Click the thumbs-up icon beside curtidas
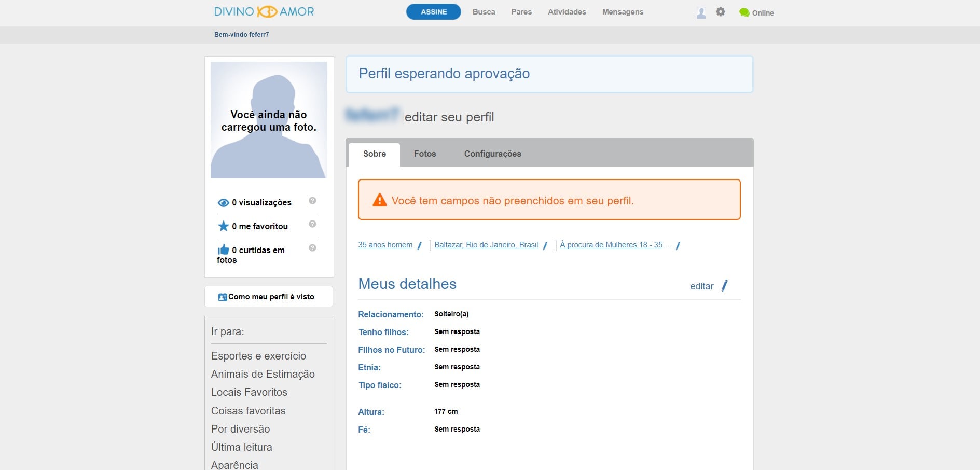This screenshot has height=470, width=980. [x=223, y=250]
